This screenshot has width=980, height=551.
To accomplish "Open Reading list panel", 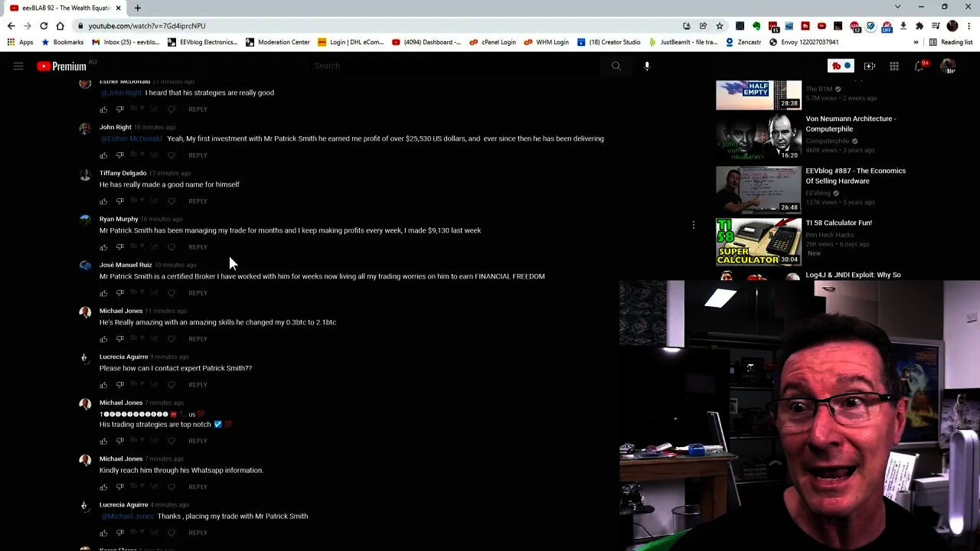I will 950,42.
